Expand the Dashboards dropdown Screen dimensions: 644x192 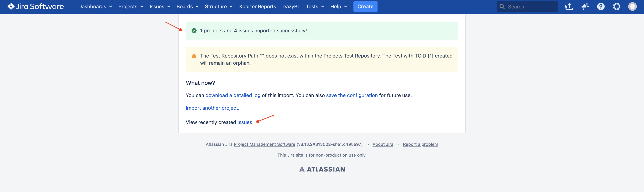point(95,6)
